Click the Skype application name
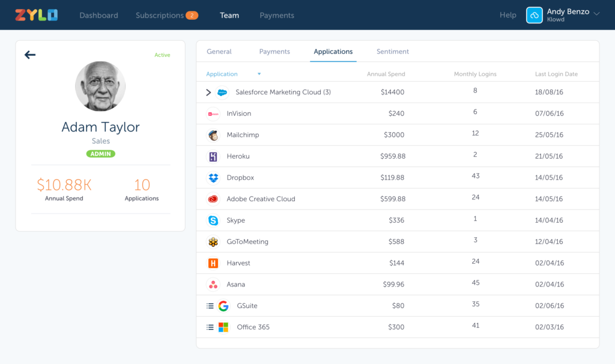The image size is (615, 364). 235,220
